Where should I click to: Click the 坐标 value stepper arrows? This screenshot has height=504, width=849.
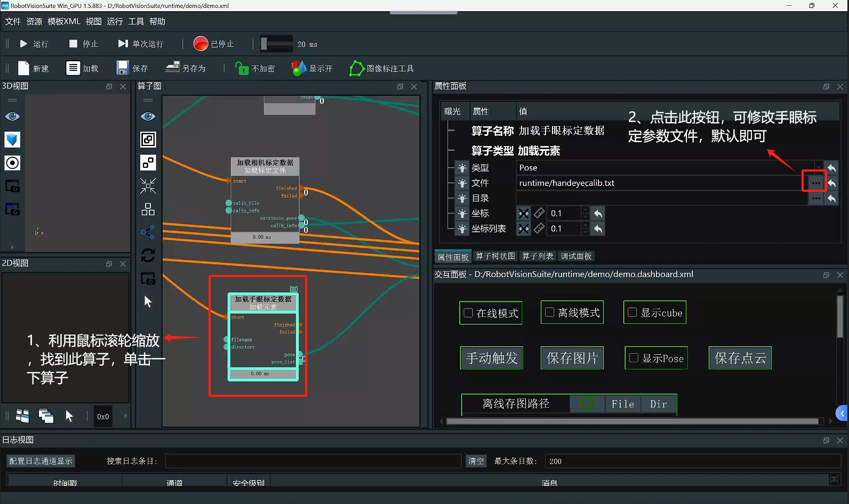(586, 213)
